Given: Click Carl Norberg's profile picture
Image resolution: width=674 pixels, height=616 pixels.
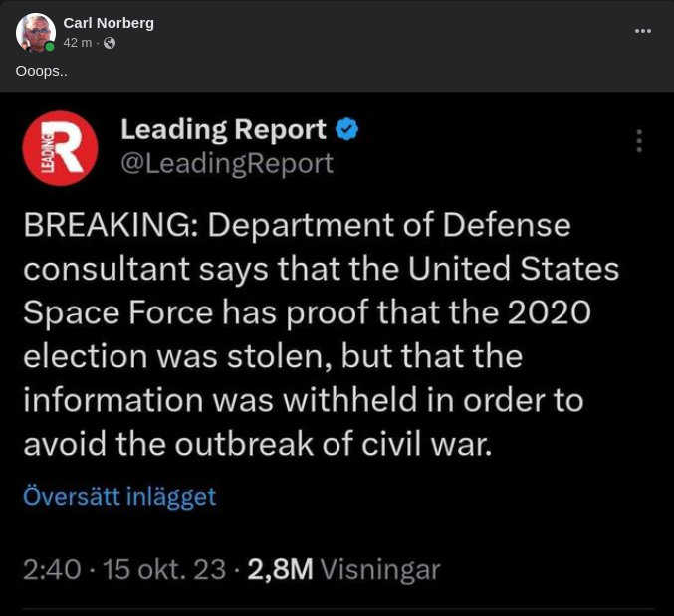Looking at the screenshot, I should pyautogui.click(x=35, y=32).
